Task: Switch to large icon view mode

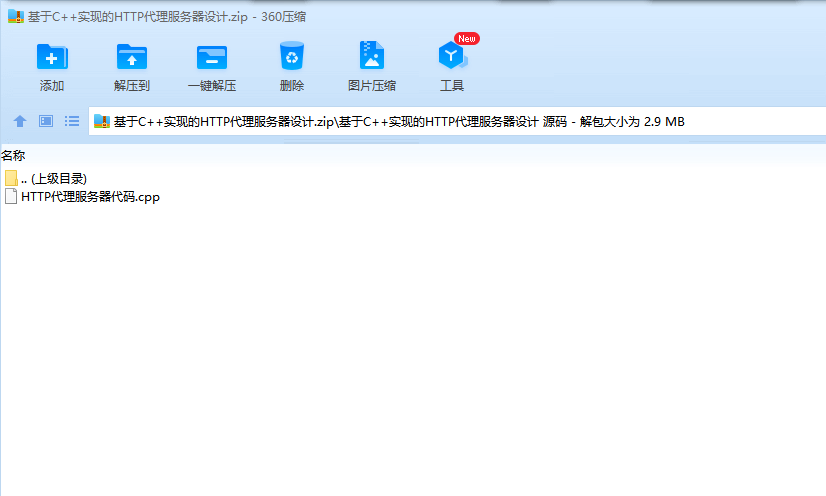Action: click(46, 121)
